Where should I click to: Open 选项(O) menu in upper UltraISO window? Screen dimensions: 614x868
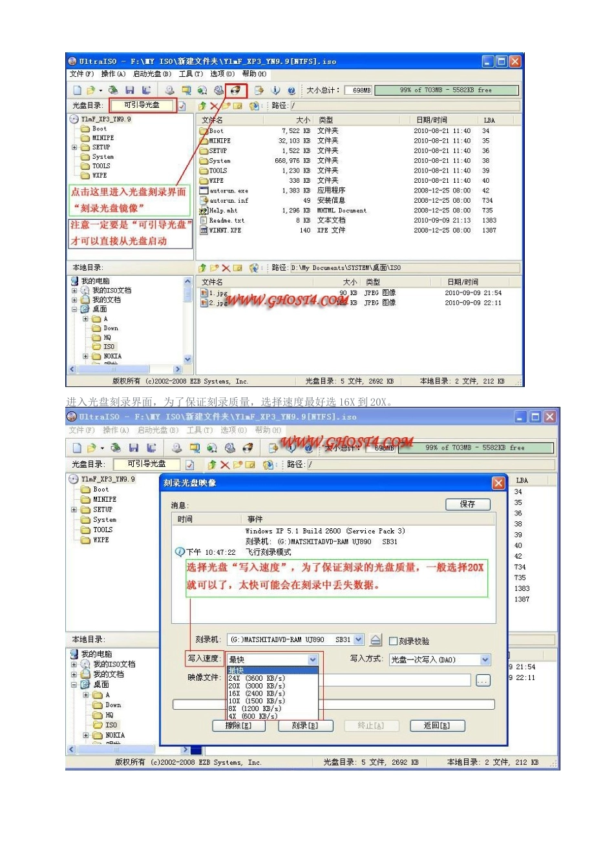click(222, 74)
